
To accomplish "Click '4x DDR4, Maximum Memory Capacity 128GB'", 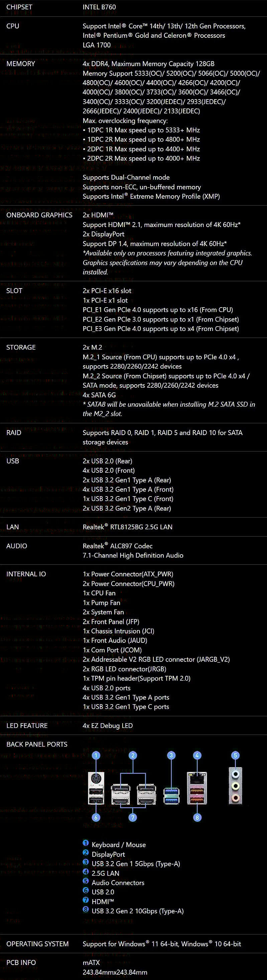I will click(x=149, y=64).
